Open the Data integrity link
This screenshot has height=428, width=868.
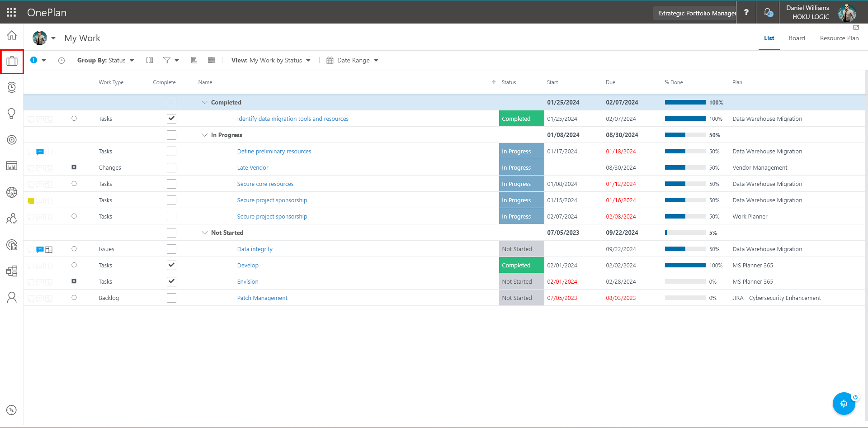coord(255,249)
